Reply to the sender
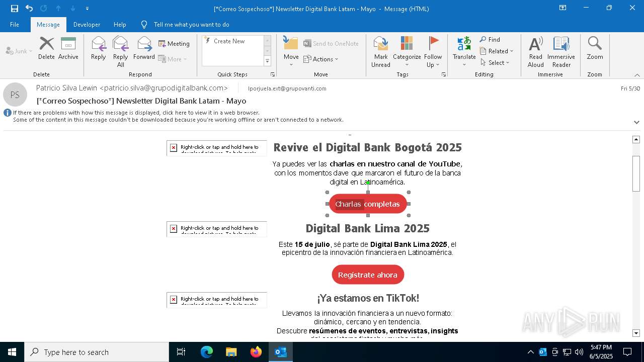This screenshot has height=362, width=644. [x=99, y=48]
